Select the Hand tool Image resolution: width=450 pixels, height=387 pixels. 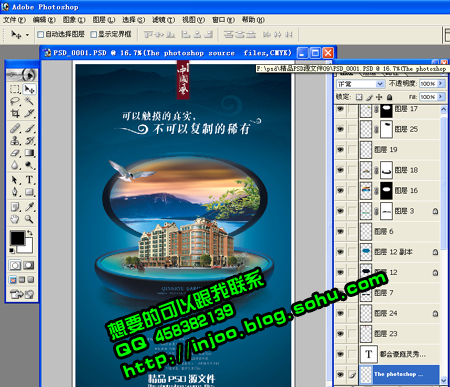coord(15,219)
